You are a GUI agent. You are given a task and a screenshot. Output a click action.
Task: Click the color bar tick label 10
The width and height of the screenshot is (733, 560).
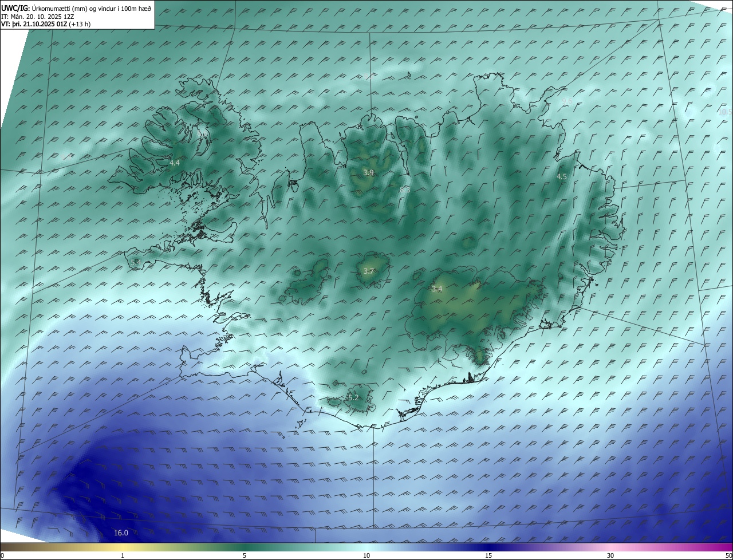[x=366, y=555]
